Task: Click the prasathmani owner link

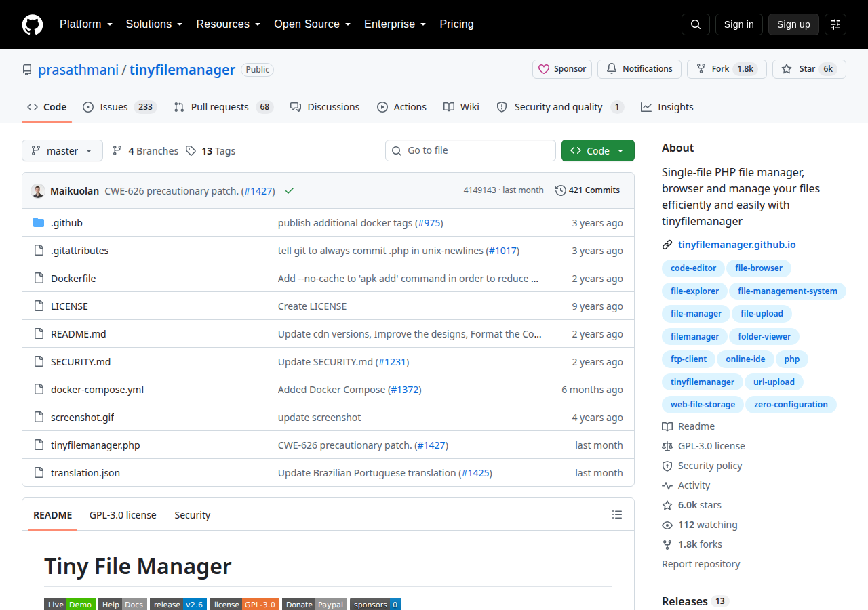Action: coord(79,69)
